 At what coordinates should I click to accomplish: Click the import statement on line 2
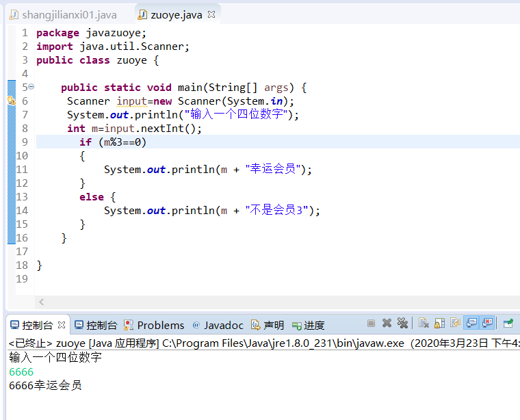coord(113,47)
